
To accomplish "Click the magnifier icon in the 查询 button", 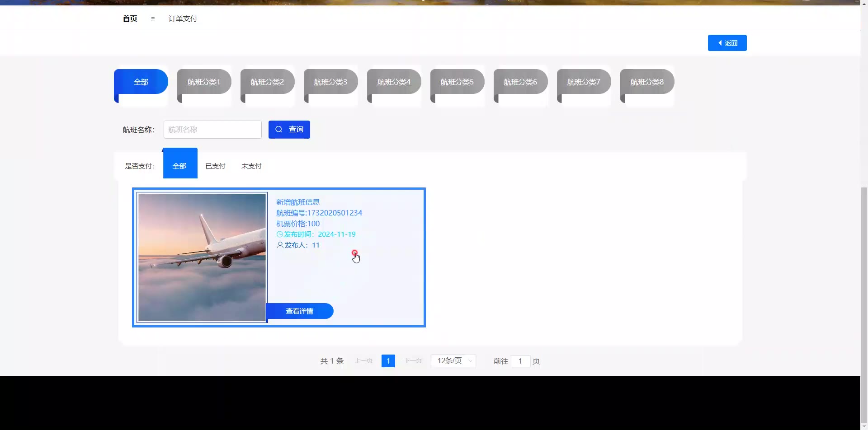I will pos(279,130).
